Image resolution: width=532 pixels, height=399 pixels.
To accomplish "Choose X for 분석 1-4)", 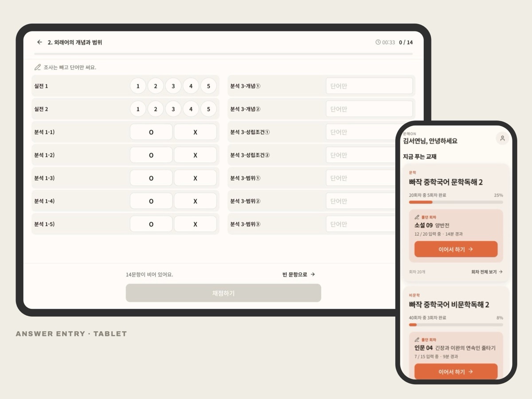I will 195,201.
